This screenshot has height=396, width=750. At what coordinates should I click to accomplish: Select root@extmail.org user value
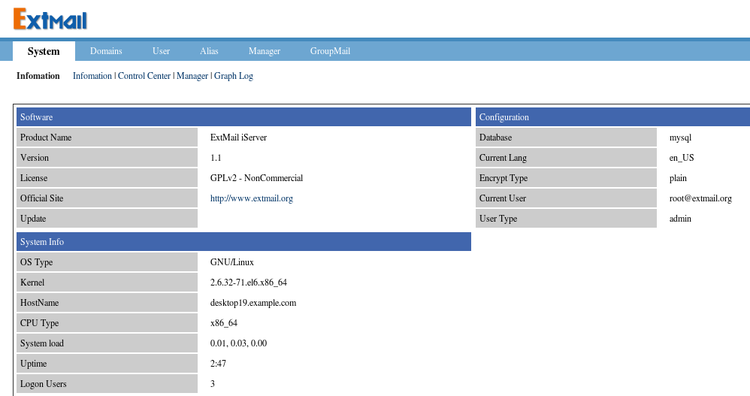[x=700, y=198]
